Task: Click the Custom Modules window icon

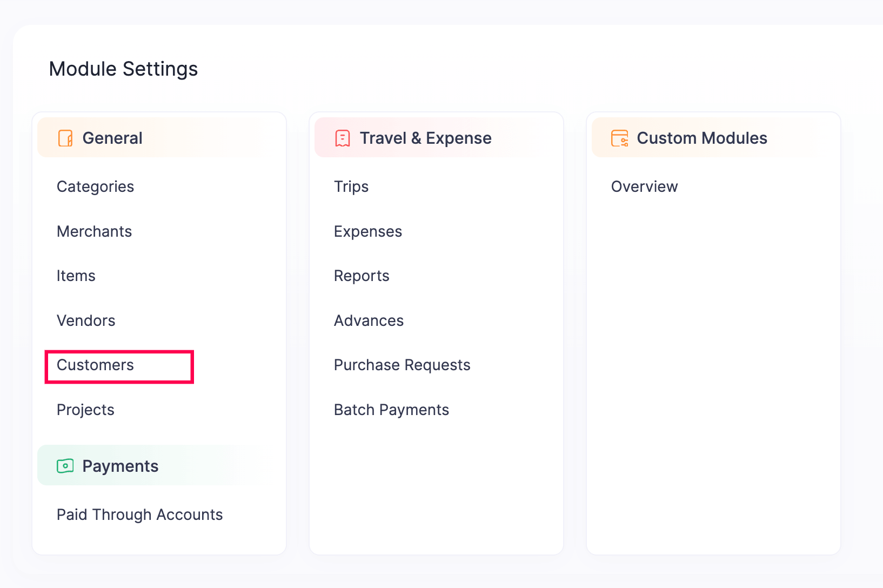Action: pyautogui.click(x=619, y=138)
